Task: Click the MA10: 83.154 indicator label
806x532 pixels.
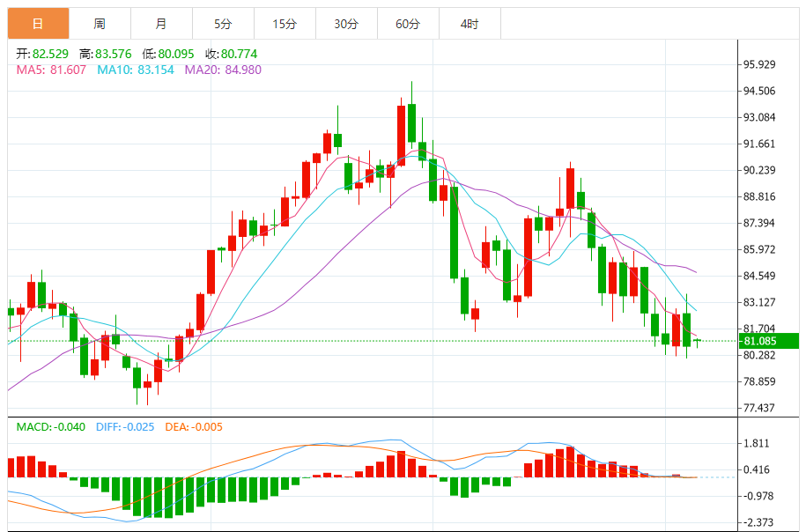Action: 136,70
